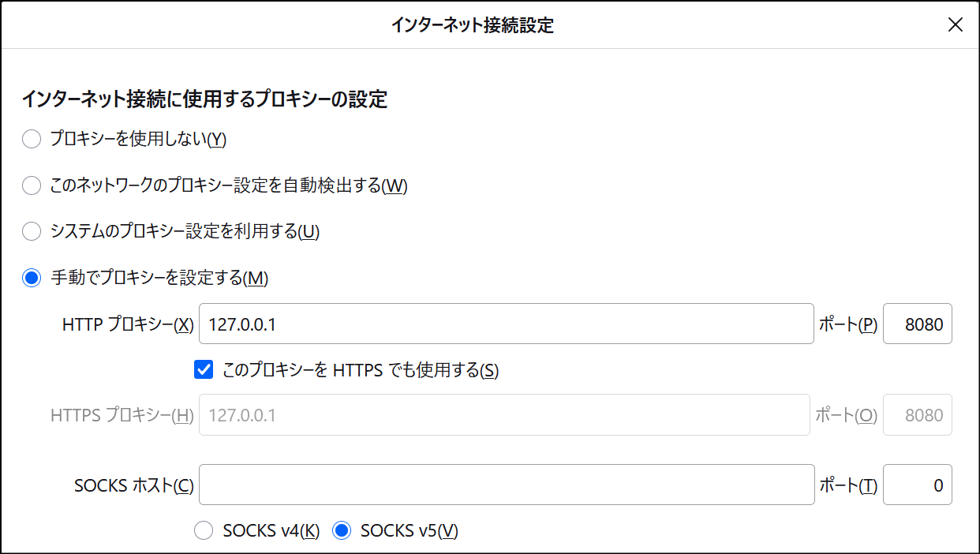This screenshot has width=980, height=554.
Task: Click the インターネット接続設定 dialog title
Action: [472, 25]
